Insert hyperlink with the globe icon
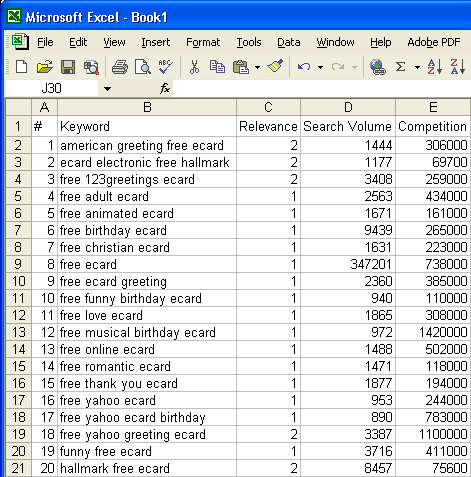Image resolution: width=471 pixels, height=477 pixels. pos(378,67)
